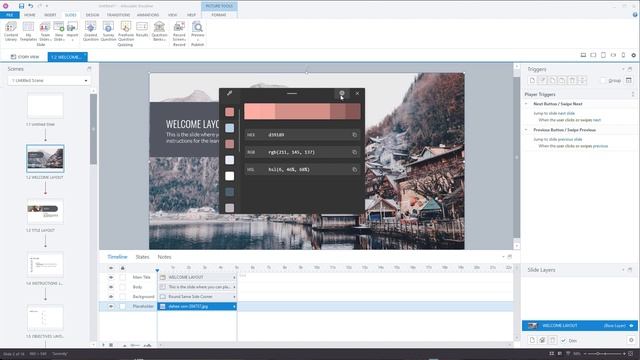Switch preview to desktop view

click(x=583, y=55)
